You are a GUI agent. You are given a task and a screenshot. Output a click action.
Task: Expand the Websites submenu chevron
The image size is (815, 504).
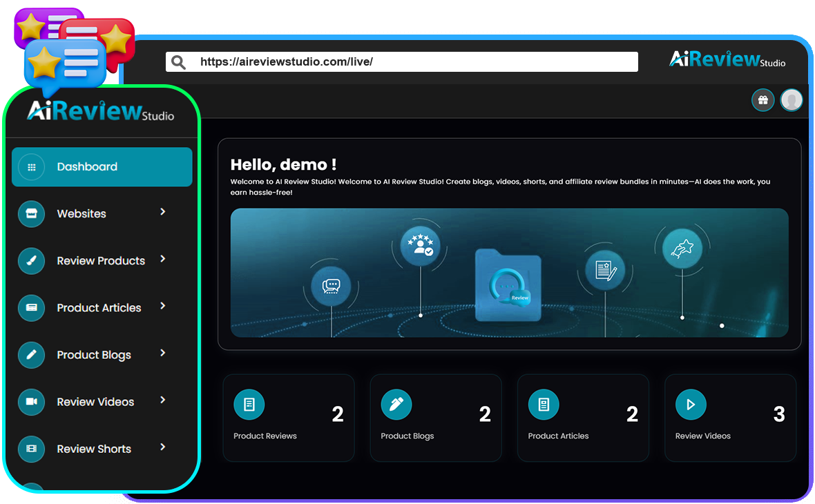point(163,212)
